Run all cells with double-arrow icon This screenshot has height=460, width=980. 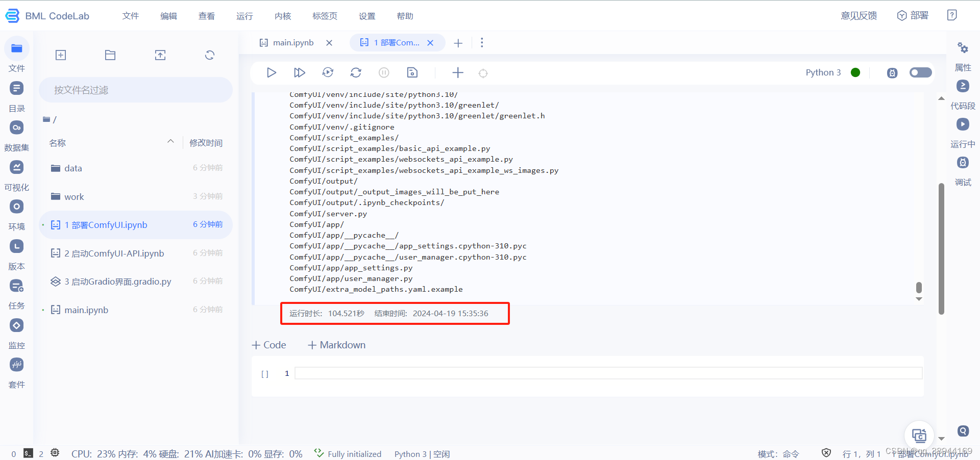(x=300, y=73)
